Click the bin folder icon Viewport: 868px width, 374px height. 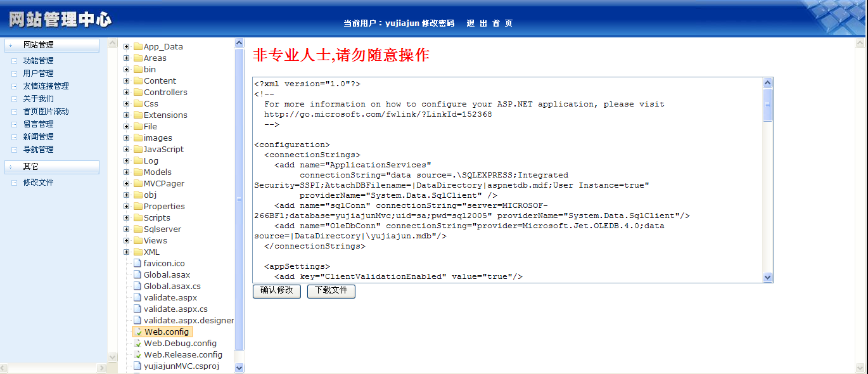(137, 69)
